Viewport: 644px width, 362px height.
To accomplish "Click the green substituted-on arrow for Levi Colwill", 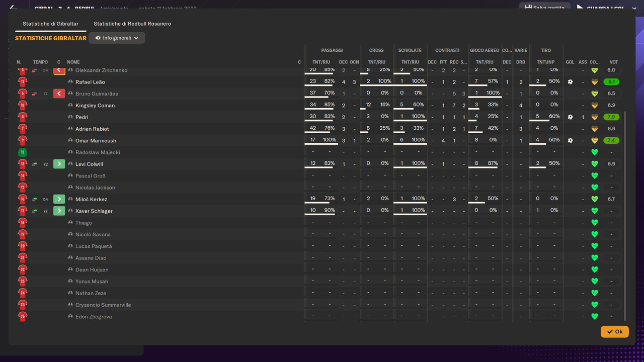I will pos(59,164).
